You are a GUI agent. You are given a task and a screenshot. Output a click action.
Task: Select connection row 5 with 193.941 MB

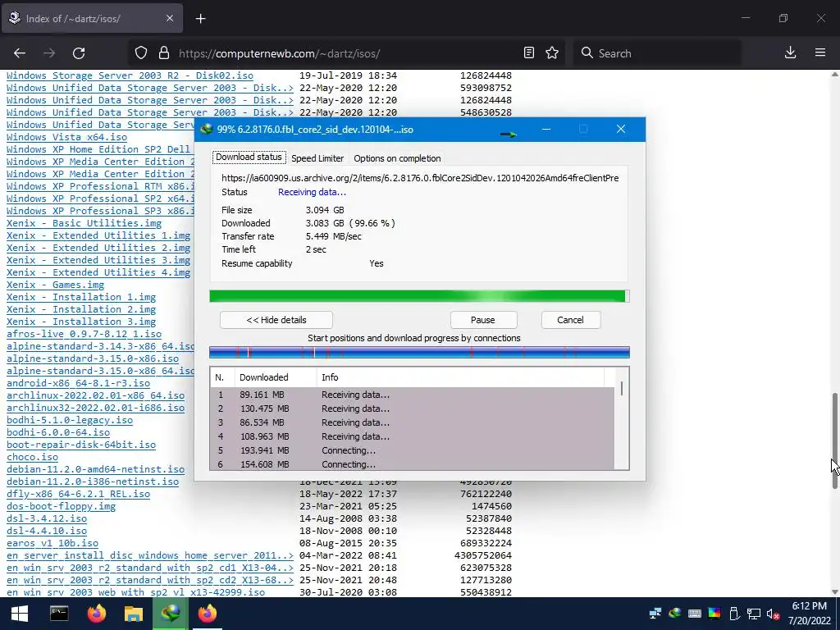(413, 450)
